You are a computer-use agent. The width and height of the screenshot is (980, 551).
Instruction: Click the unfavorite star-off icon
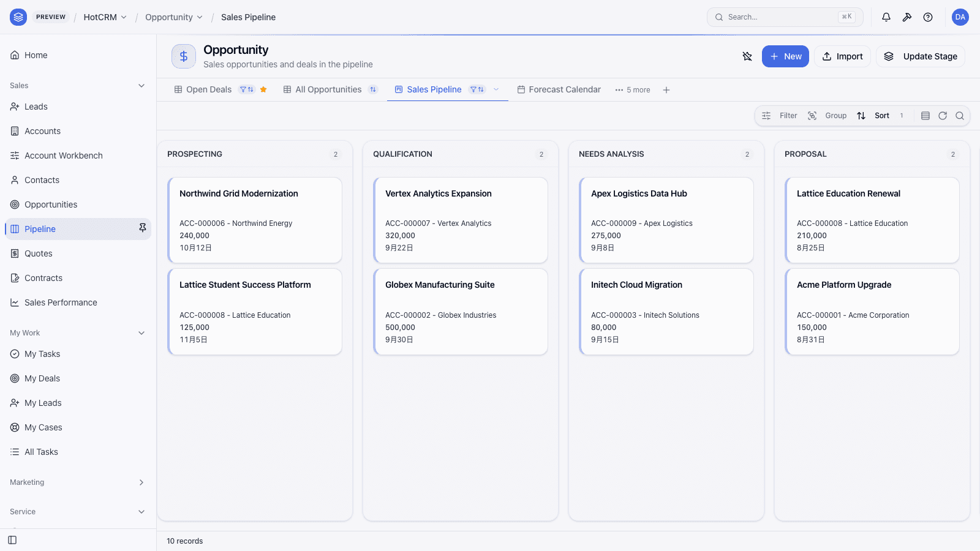[x=747, y=56]
